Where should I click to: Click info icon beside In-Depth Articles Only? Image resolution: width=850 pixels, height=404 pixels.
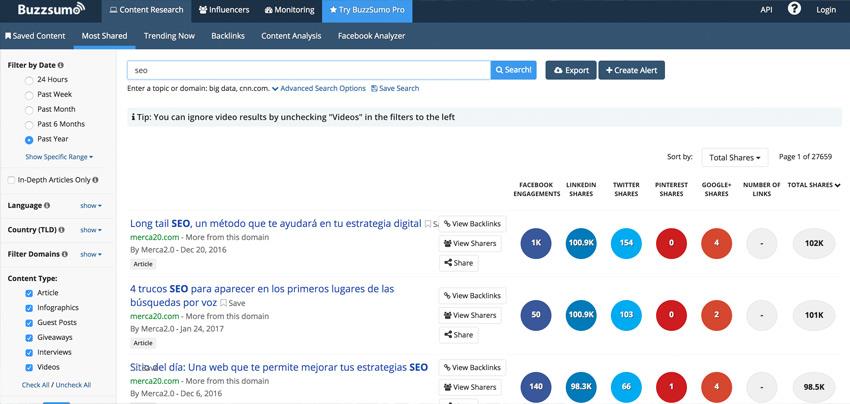click(x=95, y=180)
